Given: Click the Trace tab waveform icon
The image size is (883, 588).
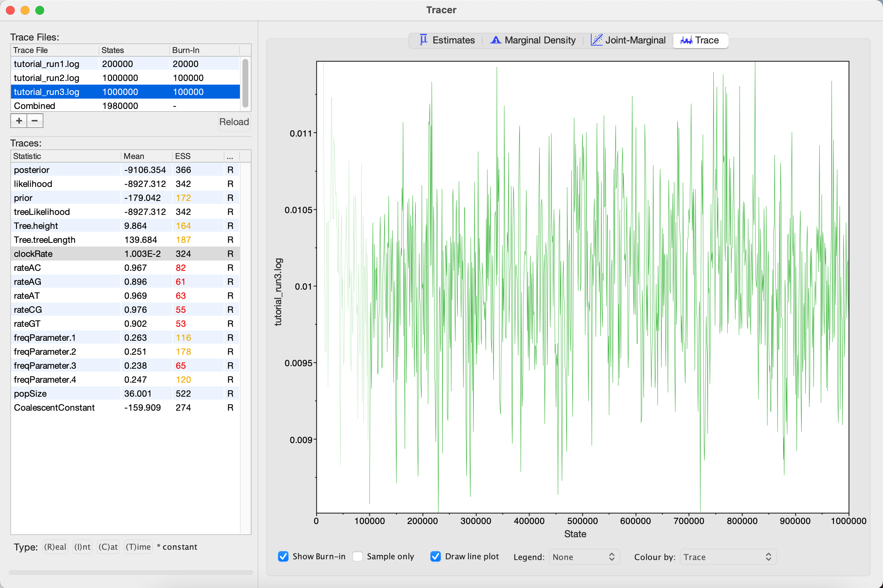Looking at the screenshot, I should [686, 40].
